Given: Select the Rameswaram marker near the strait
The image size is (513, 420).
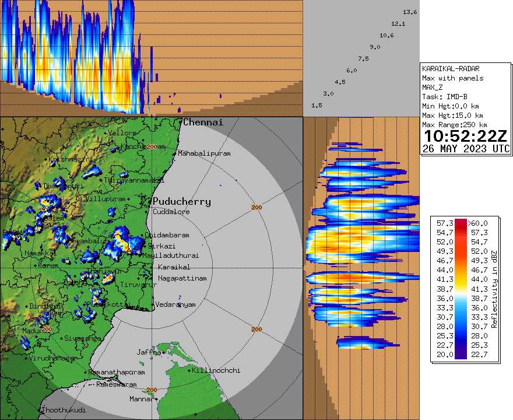Looking at the screenshot, I should [x=92, y=384].
